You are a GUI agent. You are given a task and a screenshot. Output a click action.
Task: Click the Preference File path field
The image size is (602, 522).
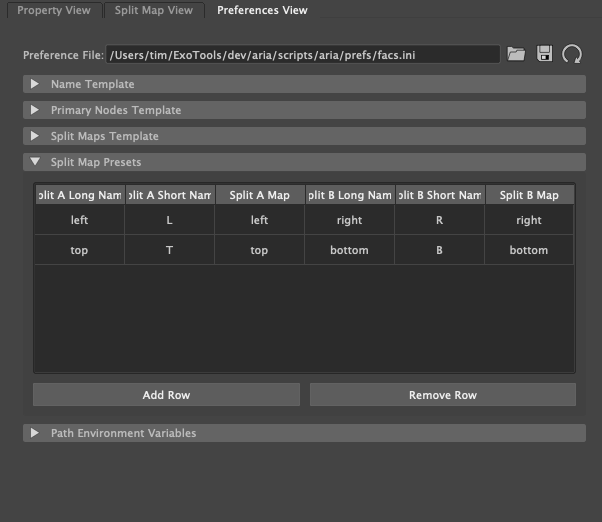pos(303,55)
